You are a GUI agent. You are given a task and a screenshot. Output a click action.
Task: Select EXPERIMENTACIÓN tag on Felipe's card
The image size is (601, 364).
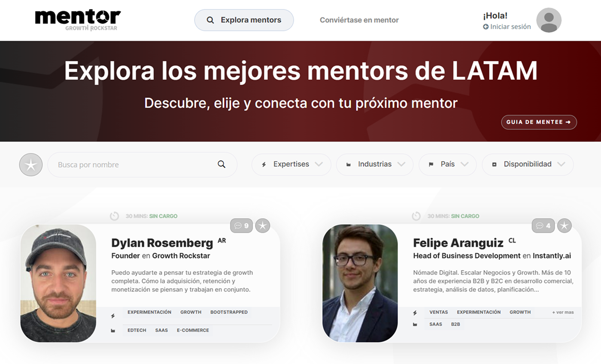pyautogui.click(x=479, y=312)
